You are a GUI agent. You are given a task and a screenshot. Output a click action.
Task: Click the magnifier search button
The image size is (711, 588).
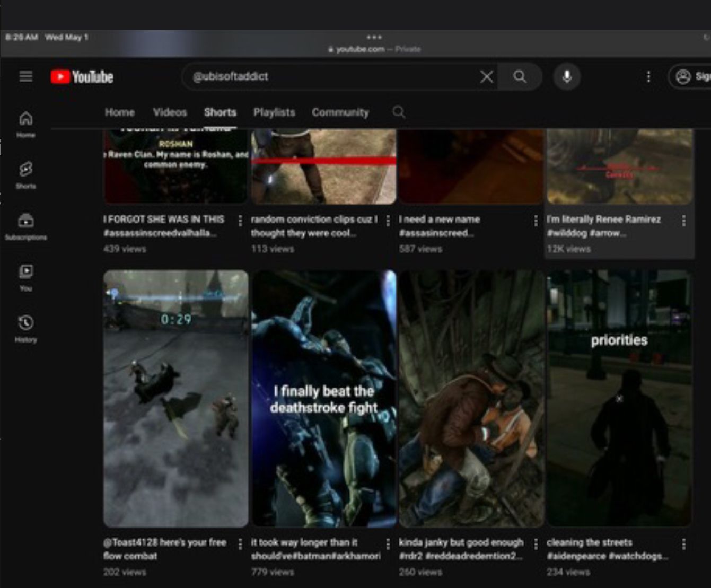520,77
